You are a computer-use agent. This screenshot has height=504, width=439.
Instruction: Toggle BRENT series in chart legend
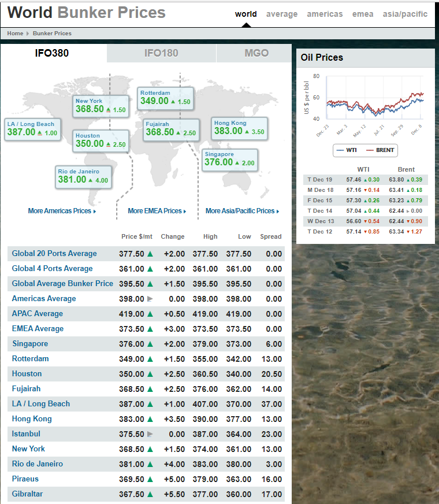point(380,150)
